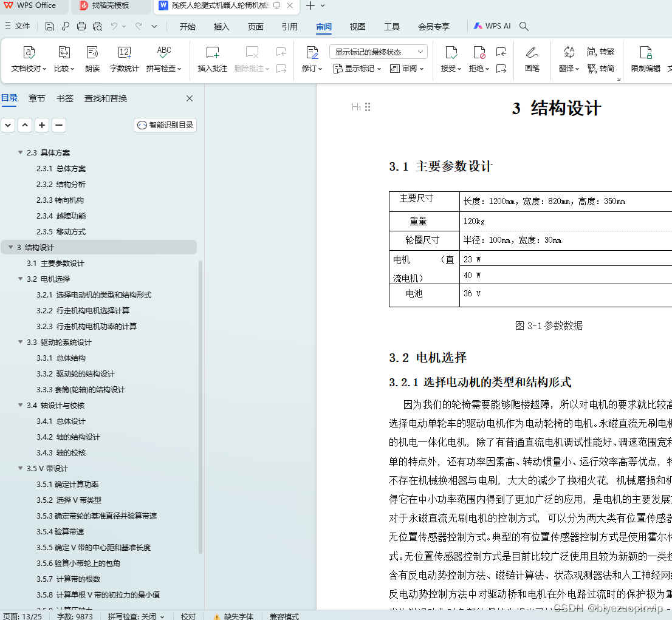The image size is (672, 620).
Task: Jump to 3.4.3 轴的校核 heading
Action: point(61,452)
